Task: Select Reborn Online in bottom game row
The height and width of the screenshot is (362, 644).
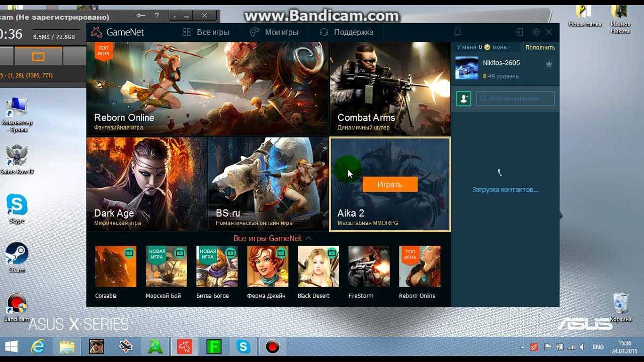Action: (420, 266)
